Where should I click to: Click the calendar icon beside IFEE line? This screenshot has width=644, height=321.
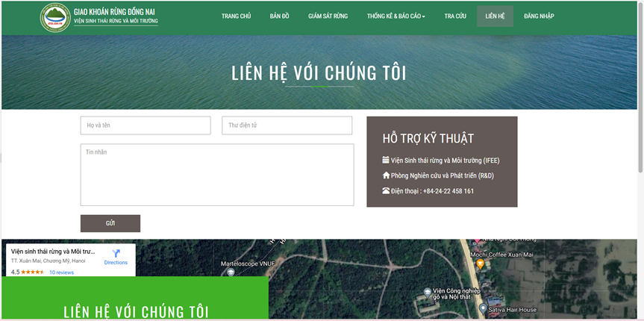click(386, 160)
